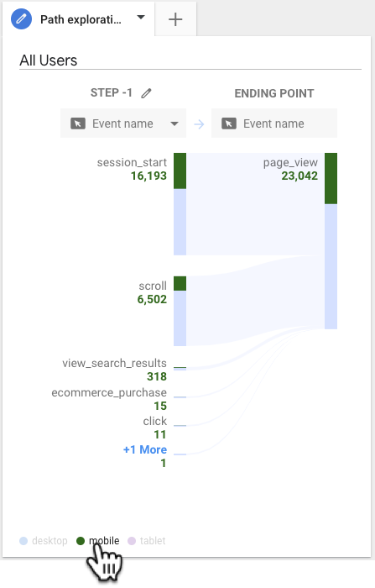Click the tablet purple legend dot
Viewport: 375px width, 588px height.
click(132, 541)
